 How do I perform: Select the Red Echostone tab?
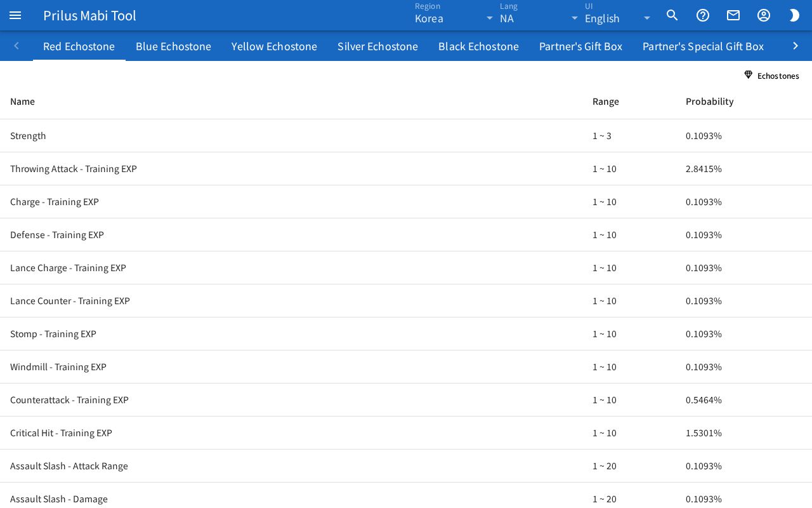coord(79,46)
